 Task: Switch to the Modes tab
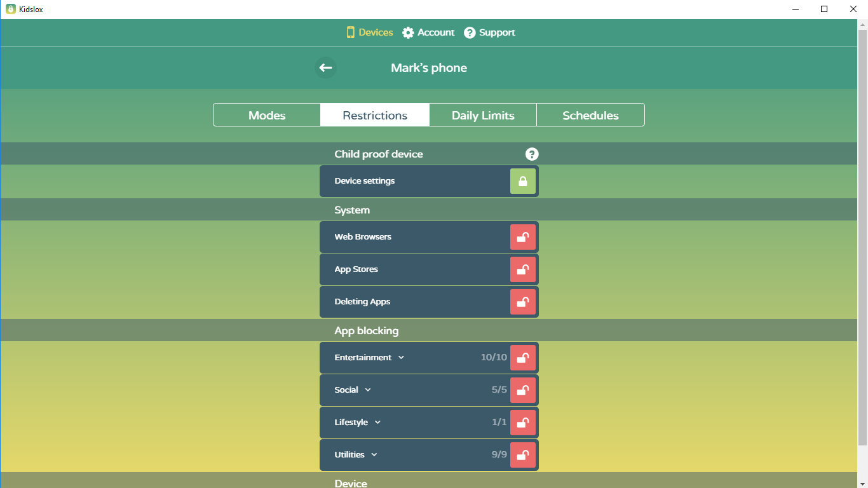[267, 115]
